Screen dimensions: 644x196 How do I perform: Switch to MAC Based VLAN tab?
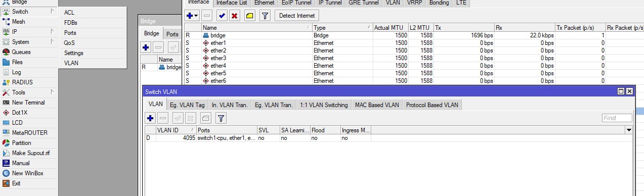pos(377,105)
